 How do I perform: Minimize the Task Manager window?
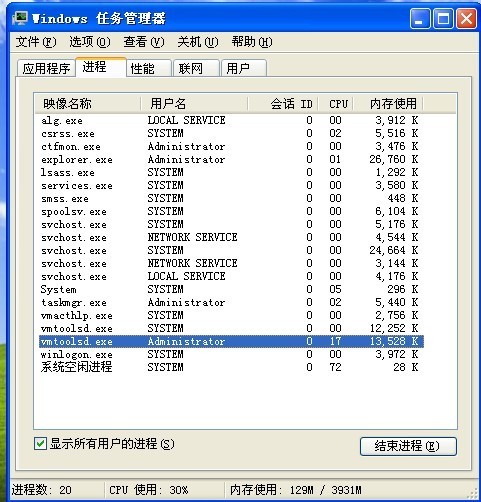tap(419, 19)
